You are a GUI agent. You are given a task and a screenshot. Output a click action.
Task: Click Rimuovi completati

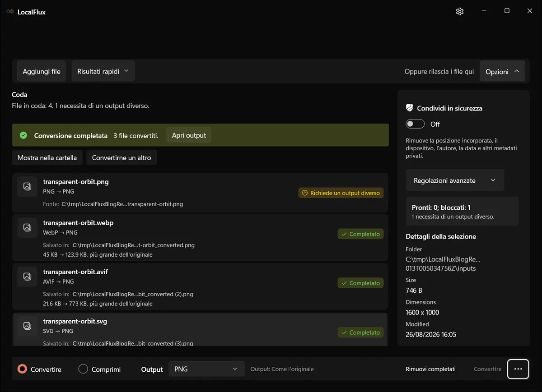[x=430, y=369]
